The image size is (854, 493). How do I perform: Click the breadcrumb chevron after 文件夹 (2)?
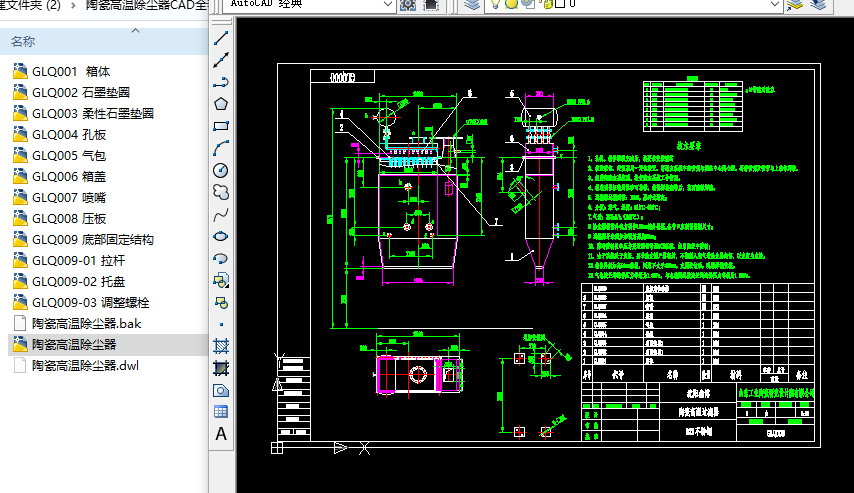click(73, 6)
